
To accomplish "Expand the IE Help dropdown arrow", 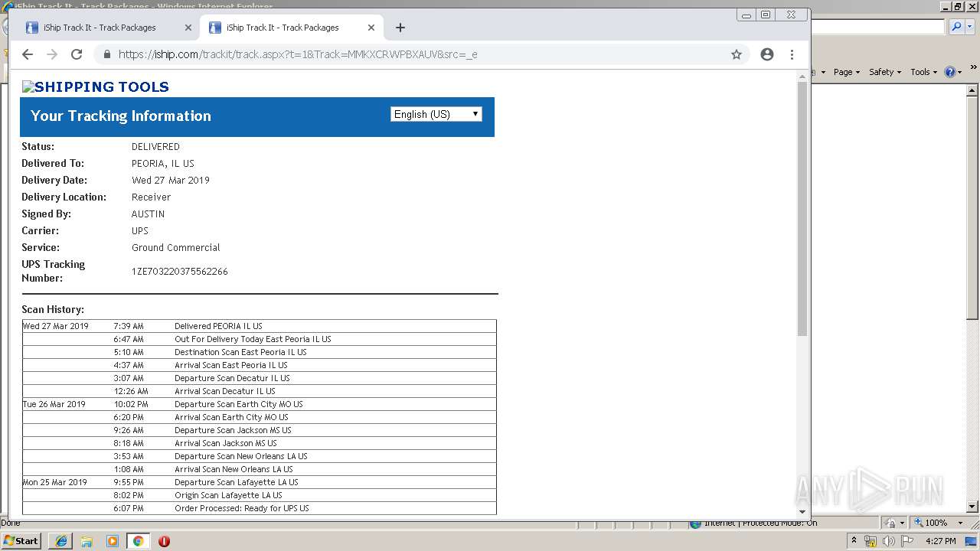I will (x=960, y=72).
